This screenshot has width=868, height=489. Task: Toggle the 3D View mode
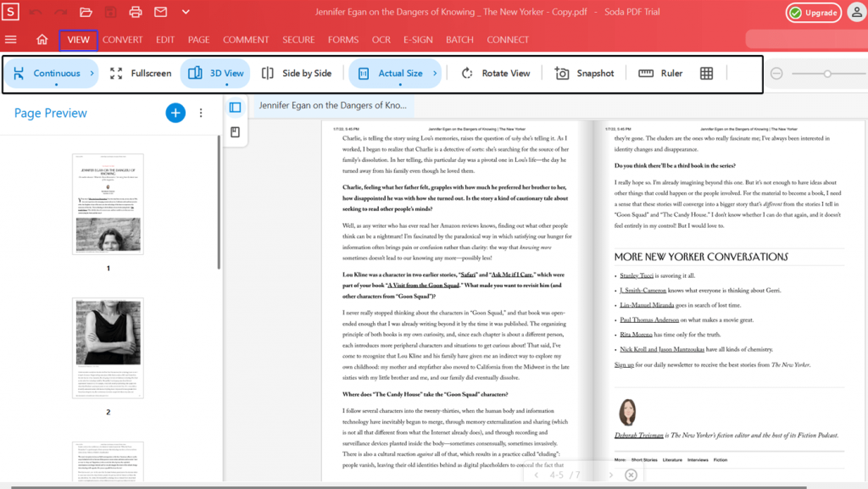click(x=216, y=73)
